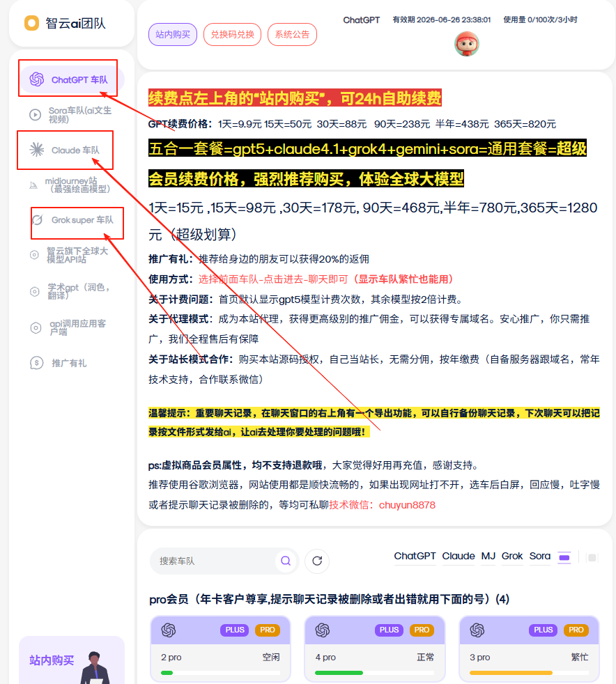Open 推广有礼 dollar bubble icon
The image size is (616, 684).
[36, 363]
